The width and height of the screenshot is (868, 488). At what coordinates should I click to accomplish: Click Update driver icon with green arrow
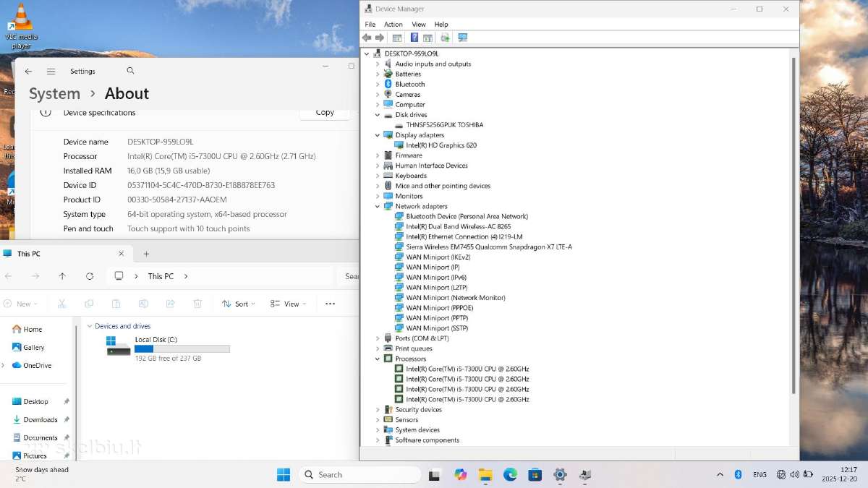click(x=445, y=38)
